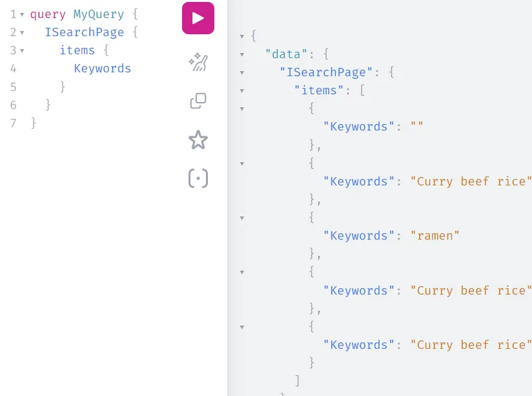This screenshot has height=396, width=532.
Task: Click ISearchPage in the query editor
Action: coord(85,32)
